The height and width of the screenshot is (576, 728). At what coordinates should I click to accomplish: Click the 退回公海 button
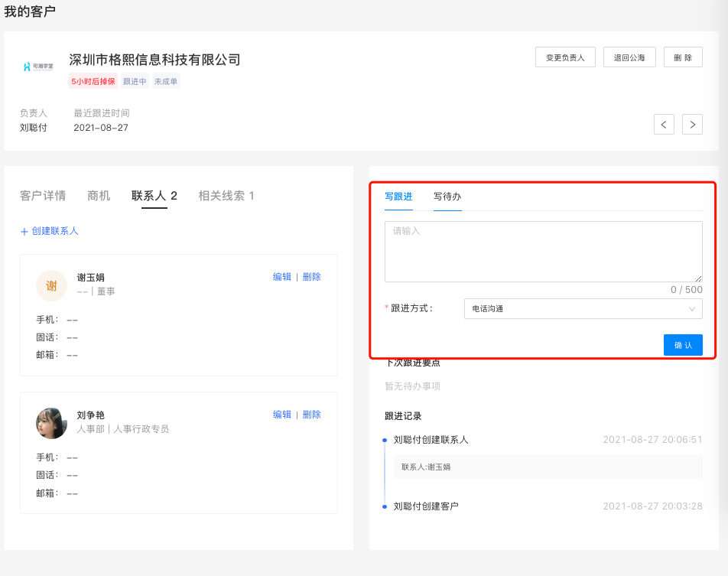coord(629,57)
